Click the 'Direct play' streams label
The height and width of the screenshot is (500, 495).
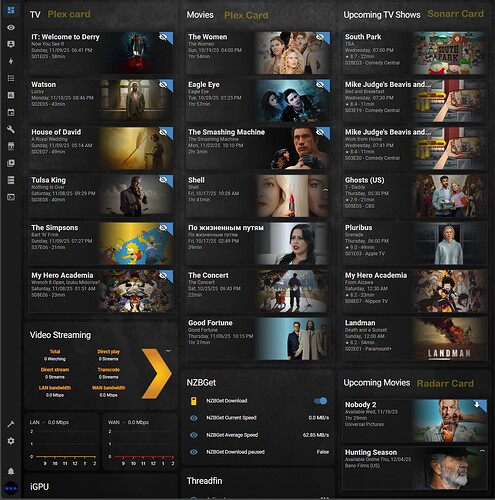click(x=109, y=352)
